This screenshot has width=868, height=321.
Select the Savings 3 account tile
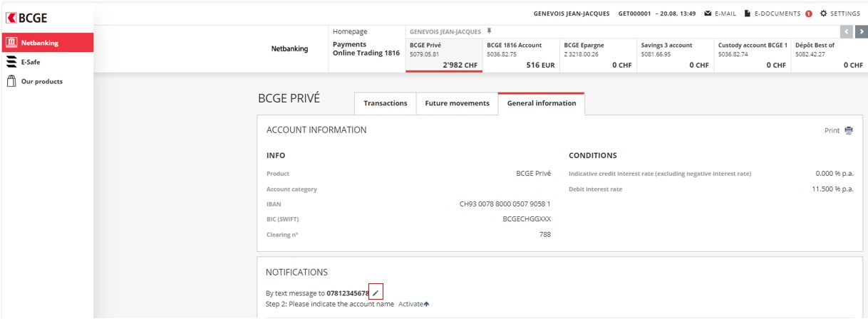click(x=675, y=56)
